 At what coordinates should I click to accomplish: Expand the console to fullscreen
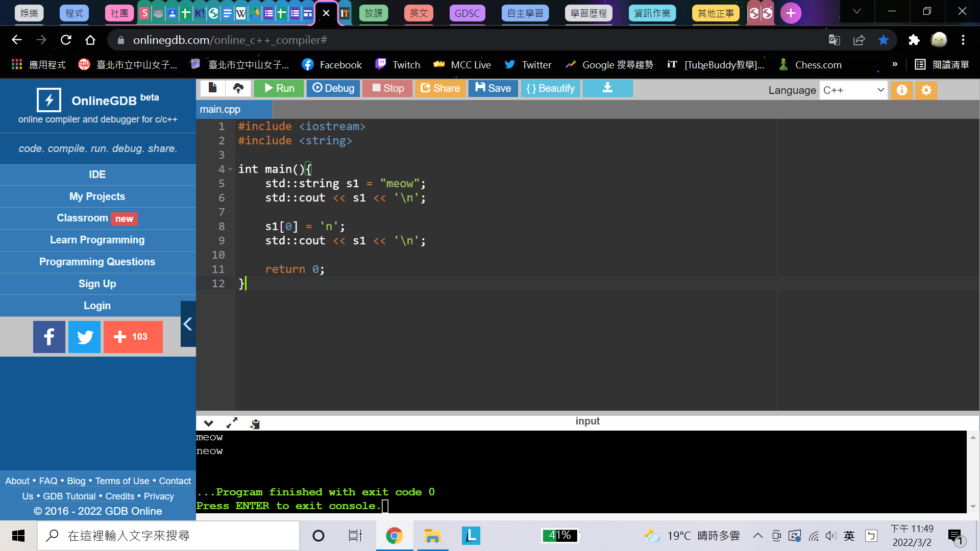coord(232,423)
